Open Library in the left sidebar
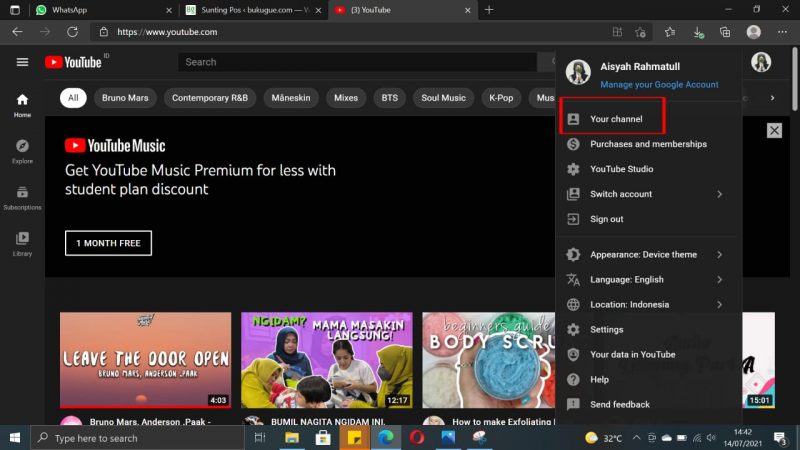 (x=22, y=244)
